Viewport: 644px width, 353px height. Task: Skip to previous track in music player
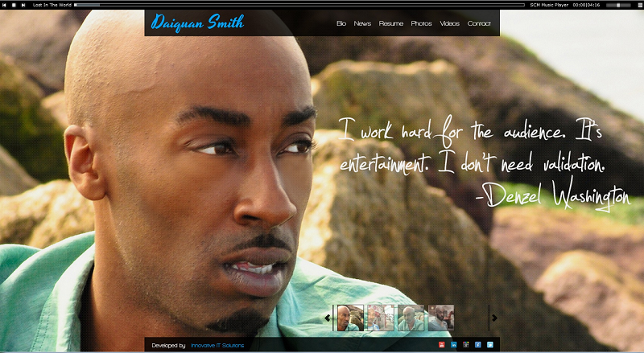click(x=4, y=5)
